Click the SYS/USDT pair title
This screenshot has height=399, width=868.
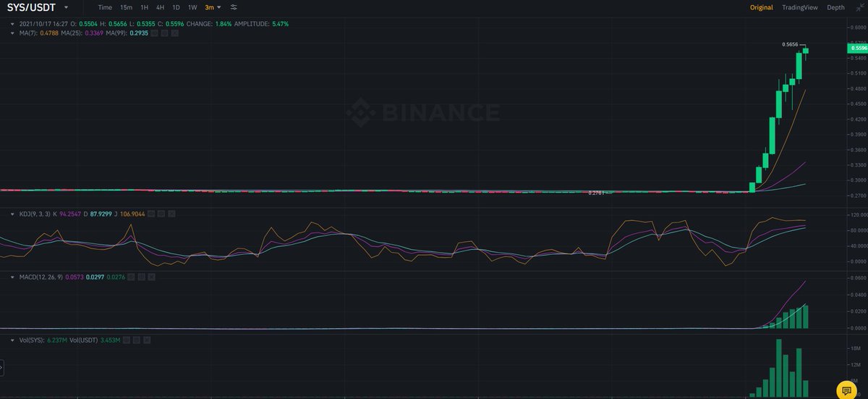coord(30,7)
